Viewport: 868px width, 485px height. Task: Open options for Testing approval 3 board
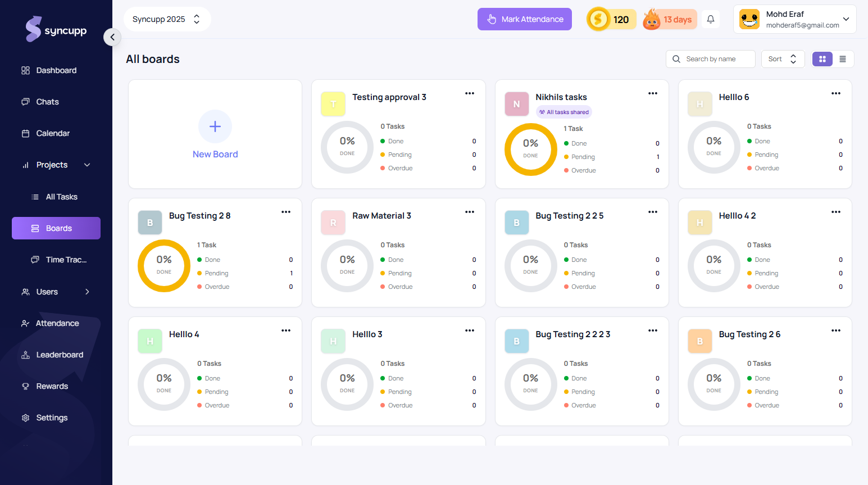[x=470, y=93]
